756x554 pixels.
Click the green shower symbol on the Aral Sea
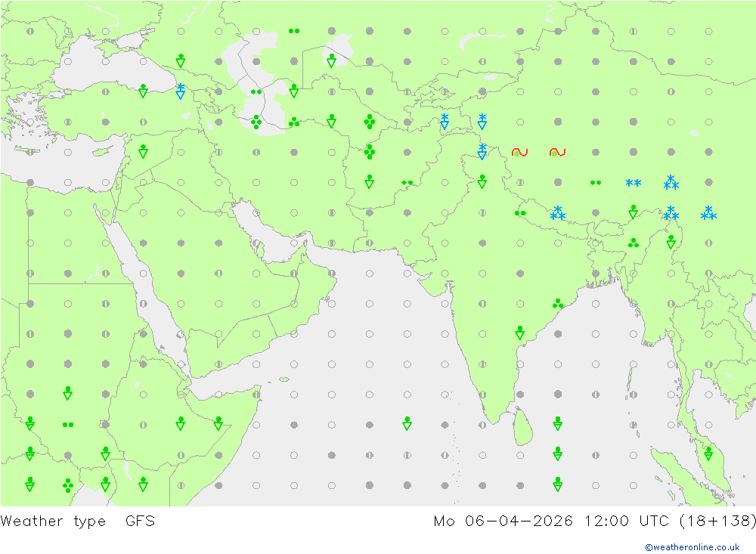click(x=331, y=60)
